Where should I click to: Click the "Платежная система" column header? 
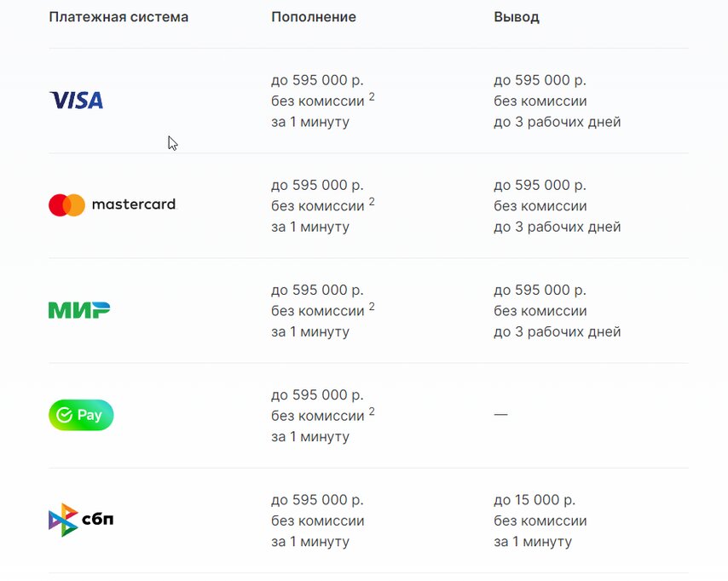tap(118, 17)
